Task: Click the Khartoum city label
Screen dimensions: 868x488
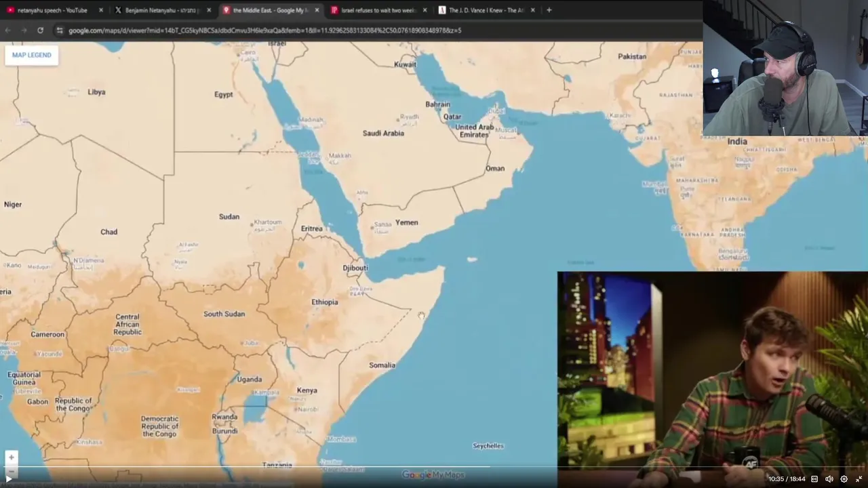Action: click(x=267, y=222)
